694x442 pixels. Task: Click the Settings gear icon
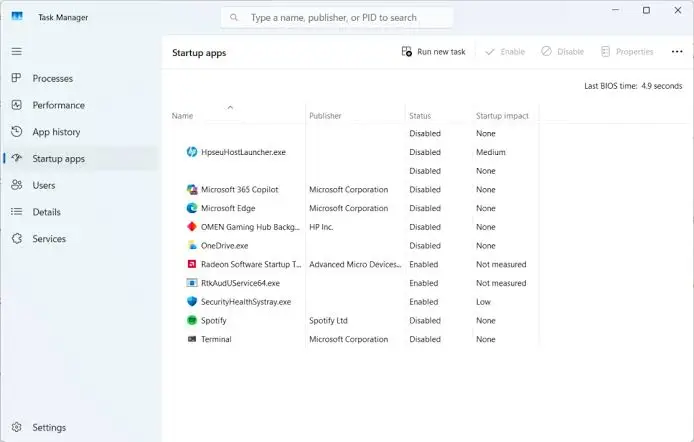16,427
